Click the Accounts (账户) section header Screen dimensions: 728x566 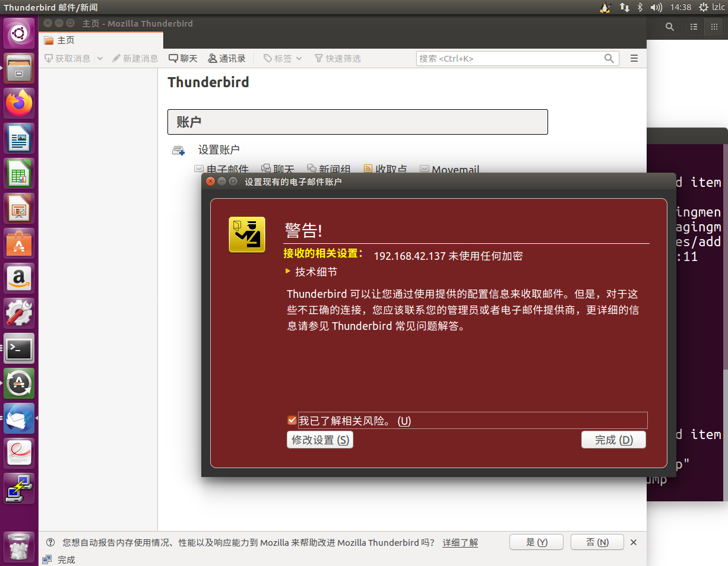(357, 122)
